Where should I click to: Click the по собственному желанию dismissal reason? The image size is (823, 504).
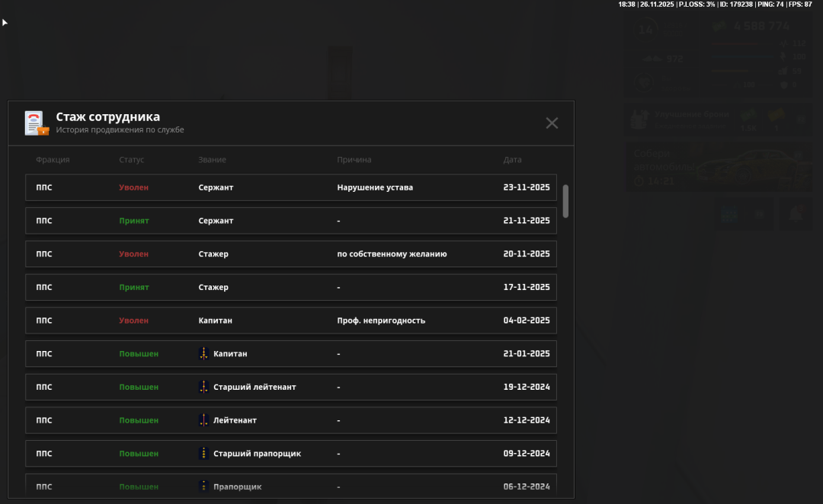coord(392,254)
